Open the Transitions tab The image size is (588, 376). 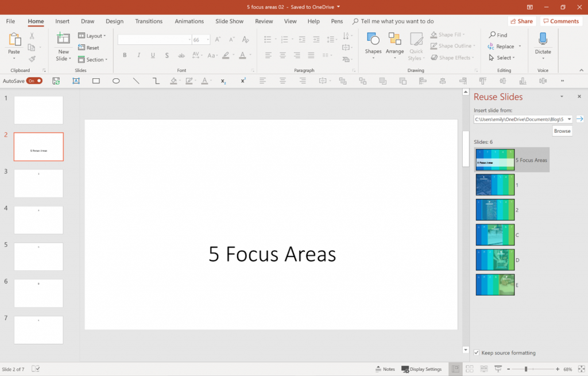(149, 21)
